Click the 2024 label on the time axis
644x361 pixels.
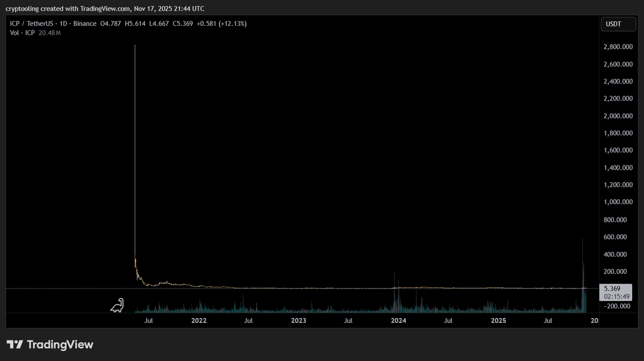click(398, 320)
